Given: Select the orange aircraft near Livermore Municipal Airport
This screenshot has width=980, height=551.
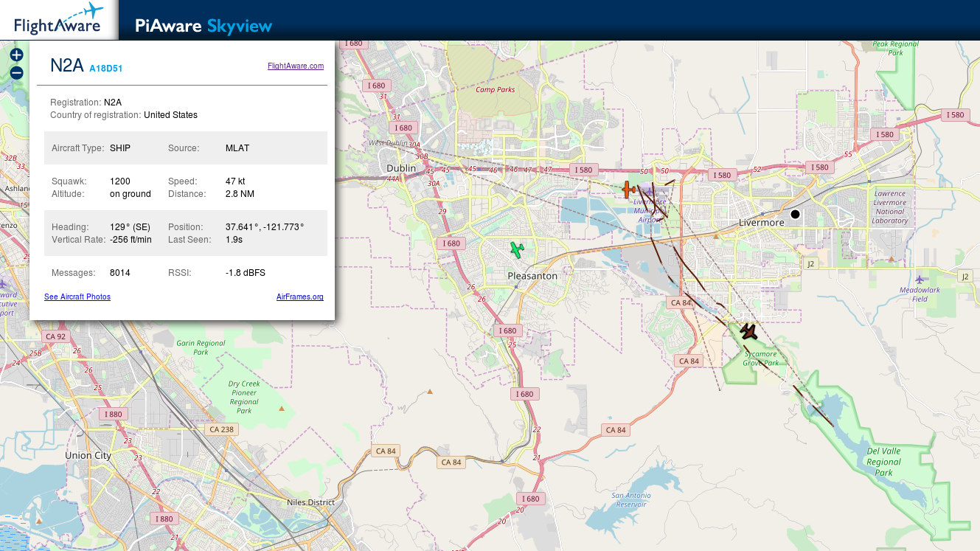Looking at the screenshot, I should click(628, 190).
